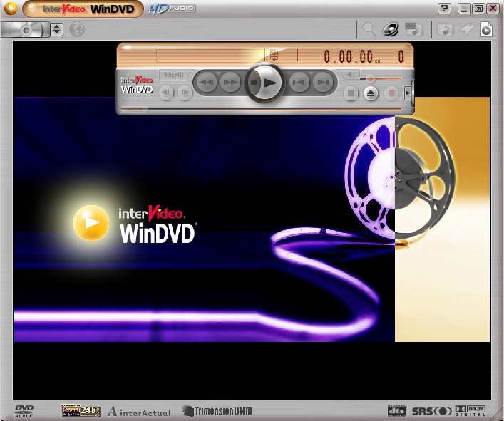
Task: Jump to next chapter
Action: click(323, 82)
